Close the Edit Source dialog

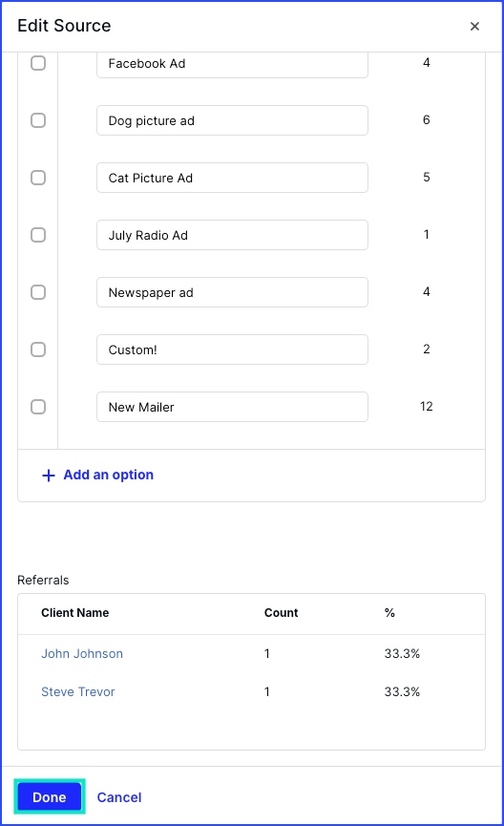(x=474, y=27)
